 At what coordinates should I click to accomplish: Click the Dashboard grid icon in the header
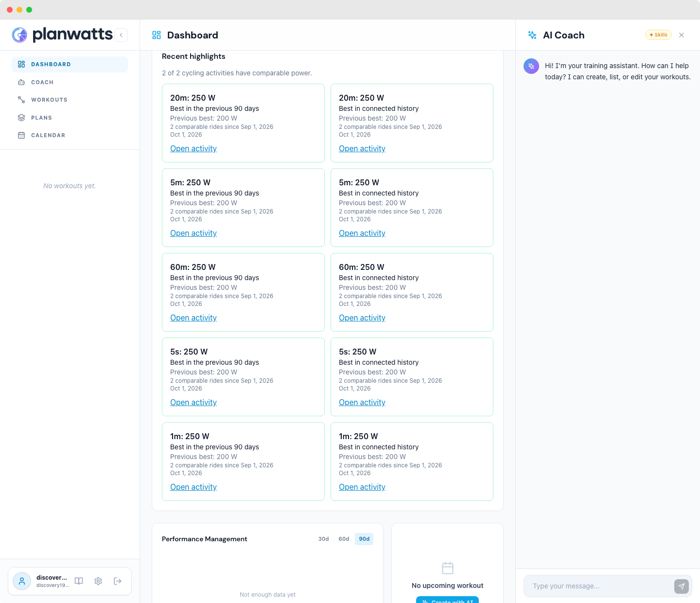tap(157, 35)
